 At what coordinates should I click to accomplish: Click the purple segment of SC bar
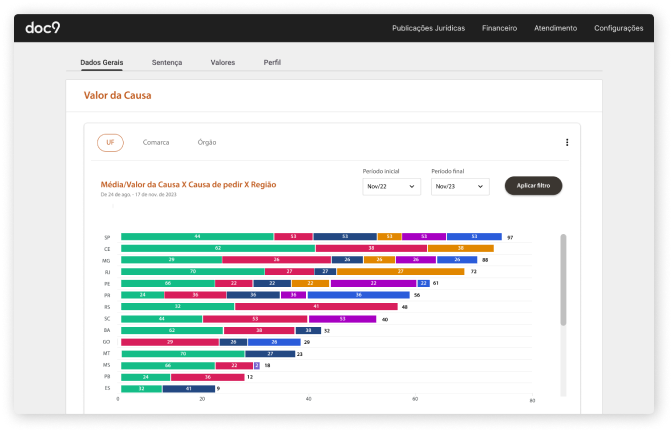(342, 319)
